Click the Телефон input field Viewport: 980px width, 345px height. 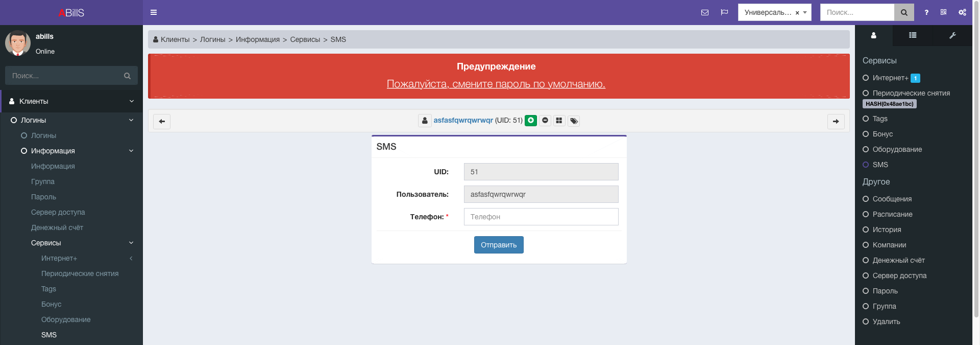541,217
